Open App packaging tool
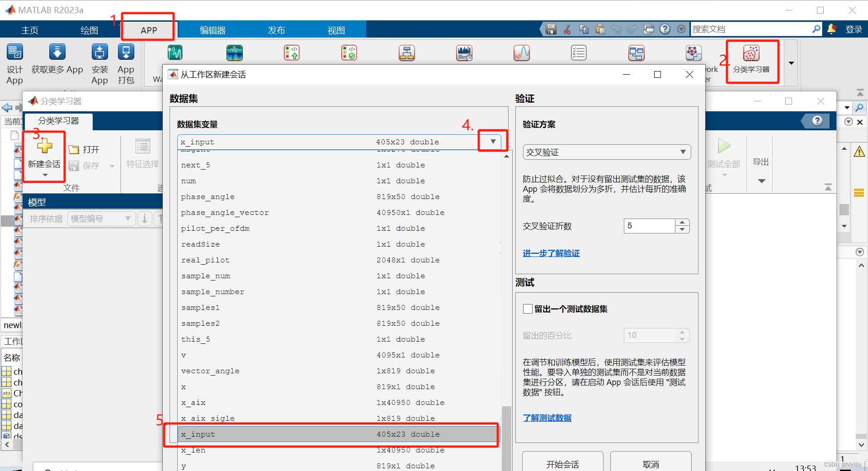 click(126, 64)
